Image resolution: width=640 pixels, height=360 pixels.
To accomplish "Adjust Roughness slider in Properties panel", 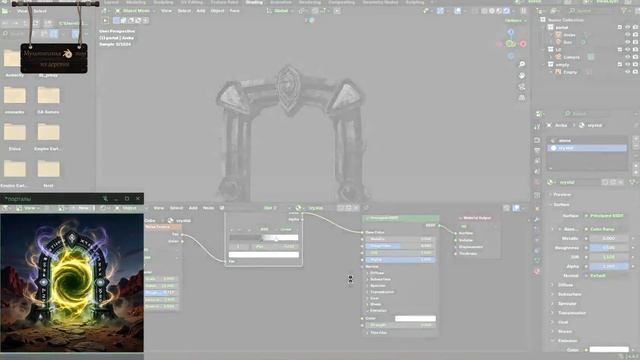I will click(609, 248).
